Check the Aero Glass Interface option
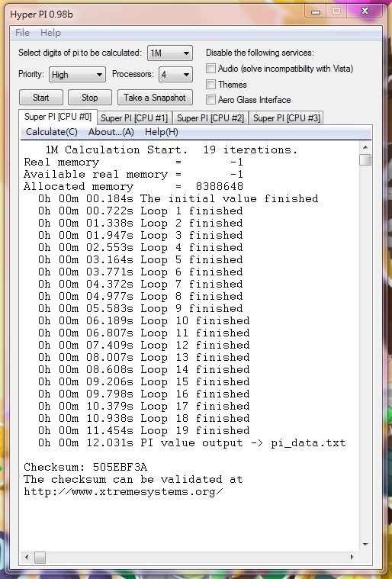Image resolution: width=392 pixels, height=579 pixels. coord(210,100)
